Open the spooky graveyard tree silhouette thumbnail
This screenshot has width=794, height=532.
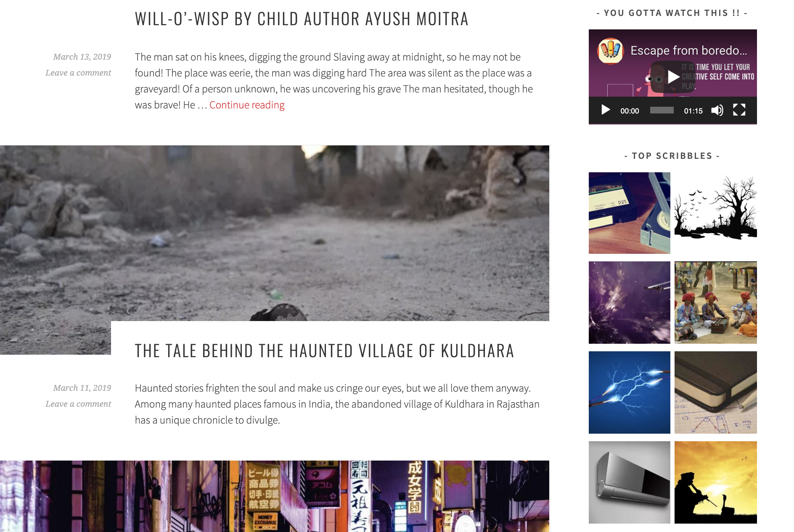pos(716,213)
